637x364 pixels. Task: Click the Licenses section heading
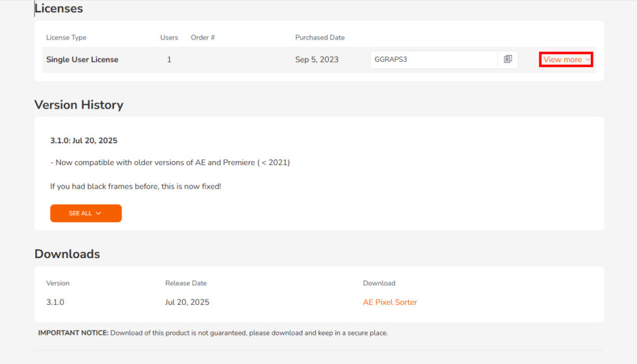click(x=58, y=9)
